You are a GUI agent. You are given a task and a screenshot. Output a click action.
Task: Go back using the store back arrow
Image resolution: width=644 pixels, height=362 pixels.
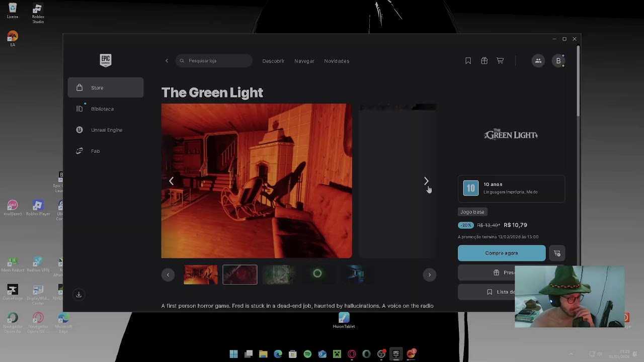tap(167, 61)
